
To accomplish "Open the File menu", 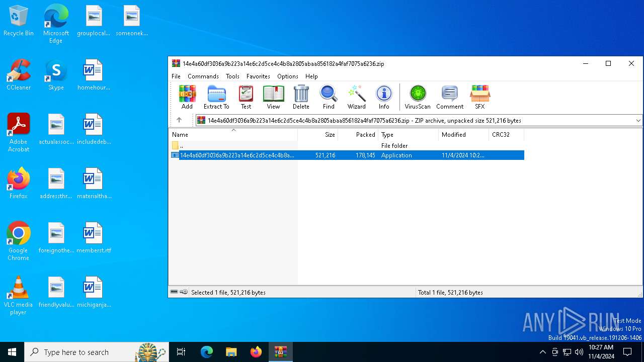I will (176, 76).
